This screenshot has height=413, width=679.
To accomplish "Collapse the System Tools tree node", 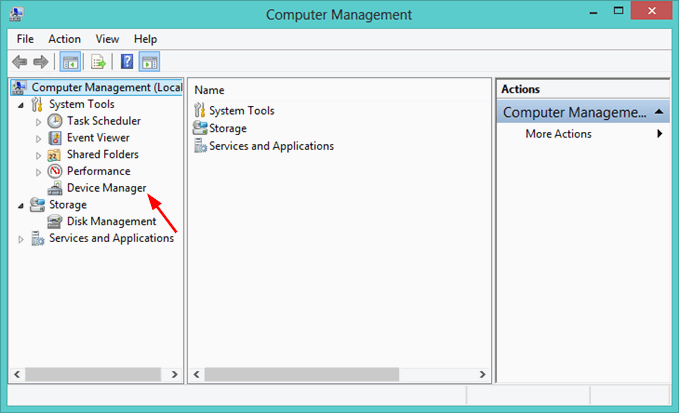I will (21, 104).
